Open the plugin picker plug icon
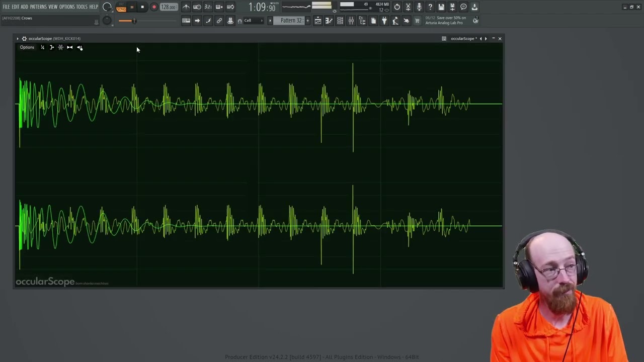 (x=384, y=21)
